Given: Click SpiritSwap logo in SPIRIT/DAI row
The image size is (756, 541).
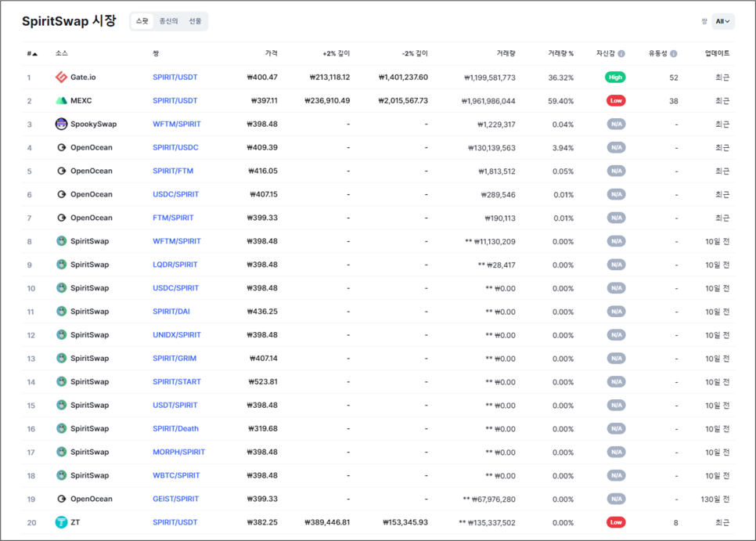Looking at the screenshot, I should click(x=61, y=312).
